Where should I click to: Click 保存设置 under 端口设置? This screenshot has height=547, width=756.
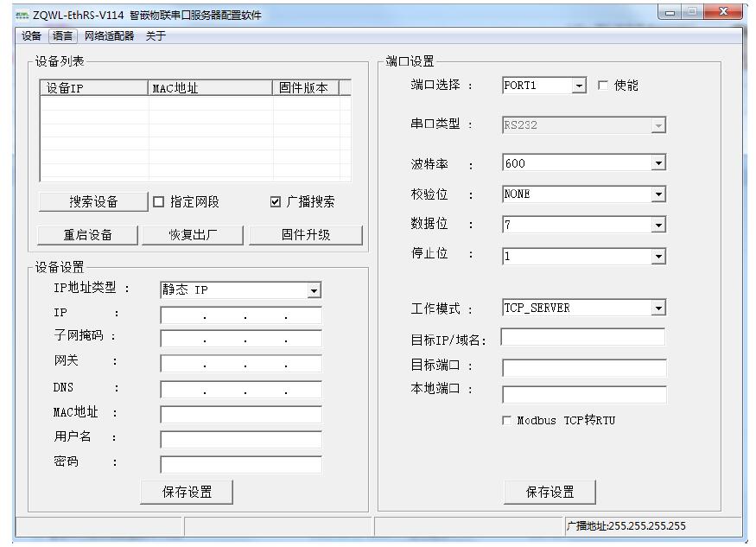coord(550,492)
